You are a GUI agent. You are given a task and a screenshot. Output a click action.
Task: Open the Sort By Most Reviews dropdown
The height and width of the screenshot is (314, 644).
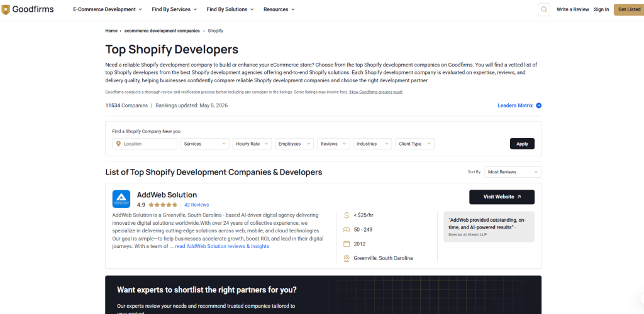click(x=513, y=172)
